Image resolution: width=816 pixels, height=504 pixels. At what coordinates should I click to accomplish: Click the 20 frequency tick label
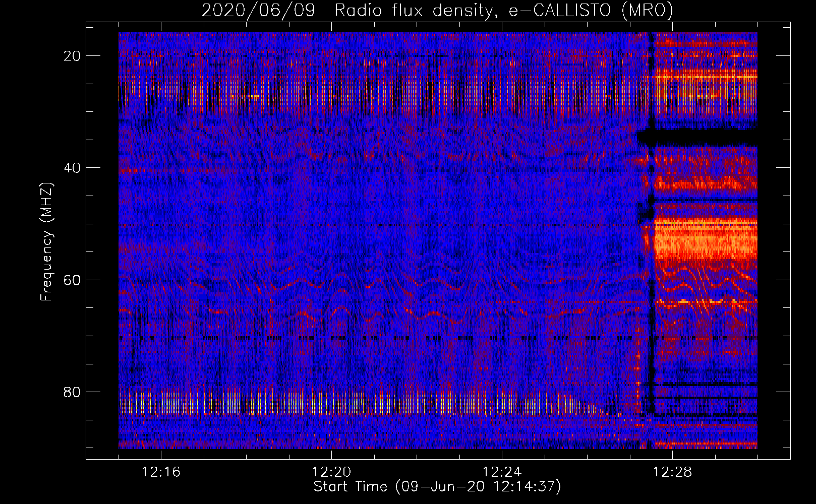pos(72,56)
